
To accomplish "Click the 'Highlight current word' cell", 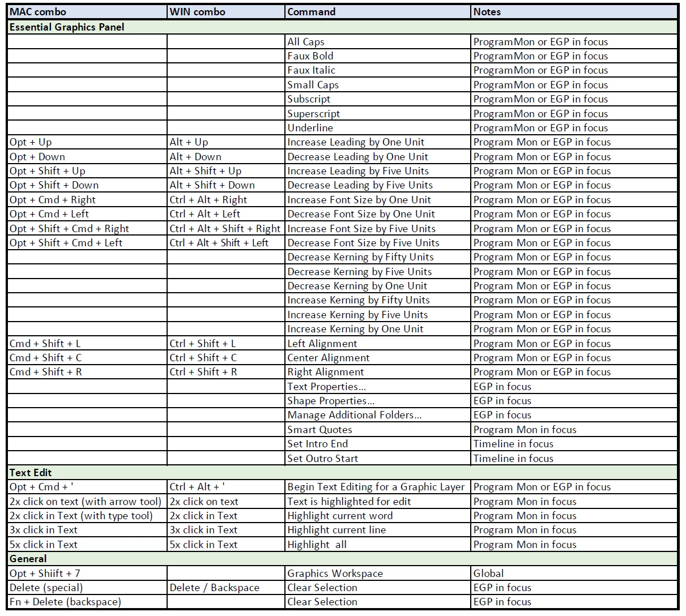I will [x=378, y=516].
